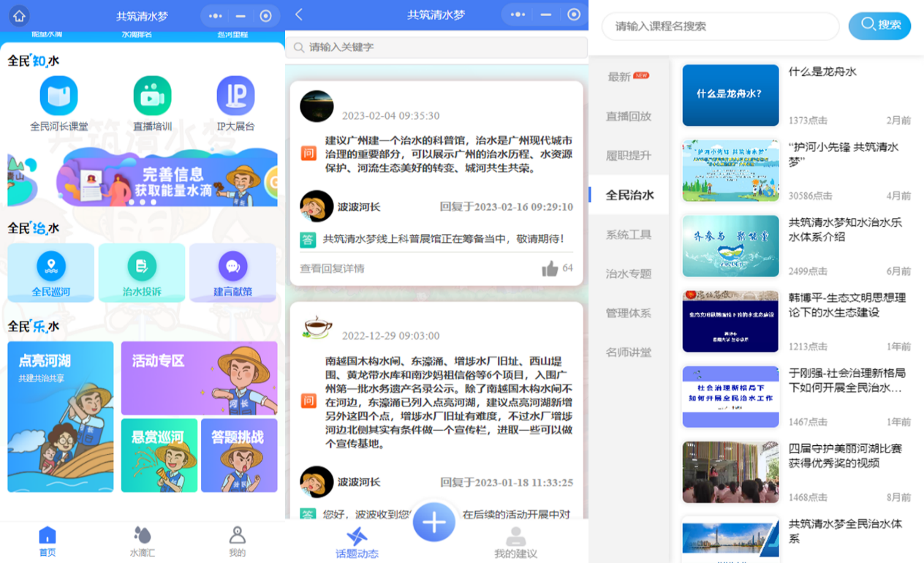924x563 pixels.
Task: Open the 全民河长课堂 icon
Action: [x=58, y=96]
